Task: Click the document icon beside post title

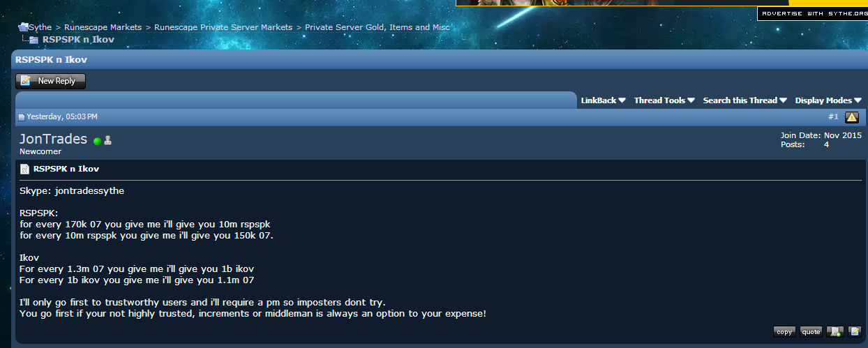Action: tap(24, 169)
